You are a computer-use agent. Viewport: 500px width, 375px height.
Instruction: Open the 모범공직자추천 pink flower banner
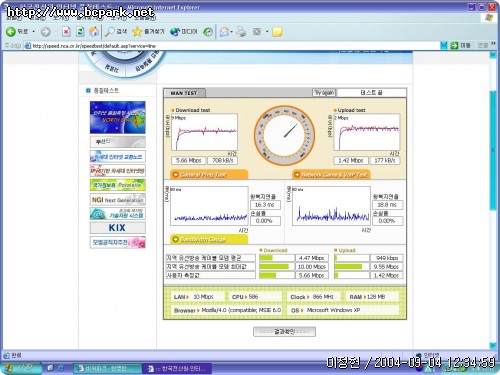(118, 242)
